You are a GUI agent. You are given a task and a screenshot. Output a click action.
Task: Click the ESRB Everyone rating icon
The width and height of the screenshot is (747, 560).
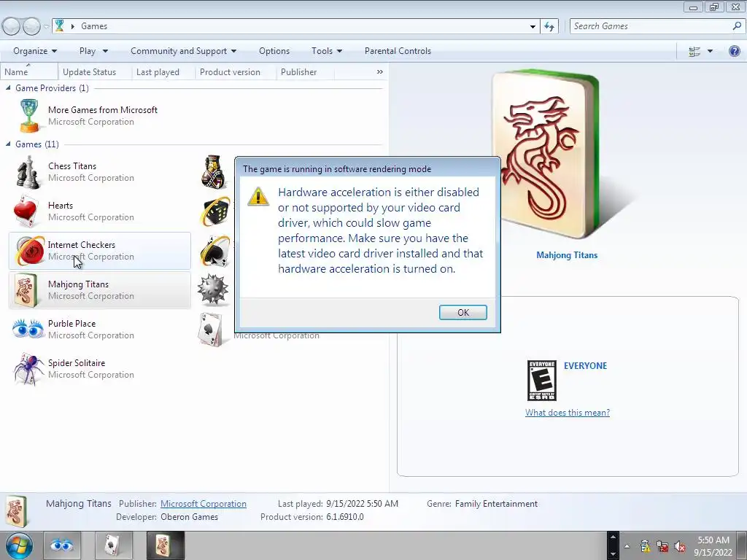[x=542, y=381]
